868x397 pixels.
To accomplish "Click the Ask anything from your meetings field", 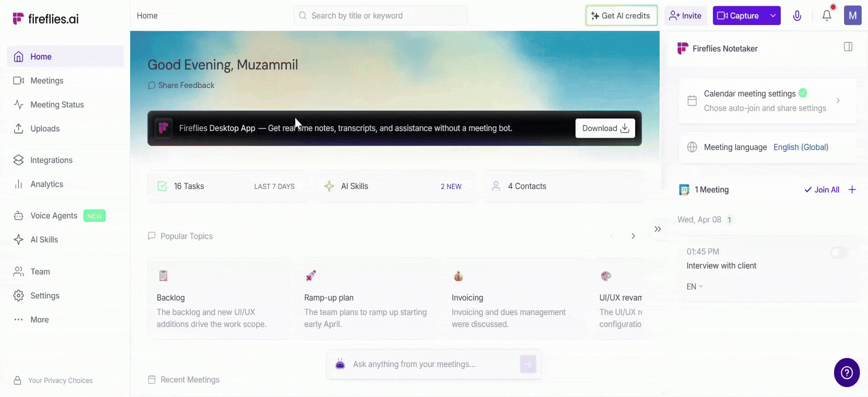I will tap(434, 364).
